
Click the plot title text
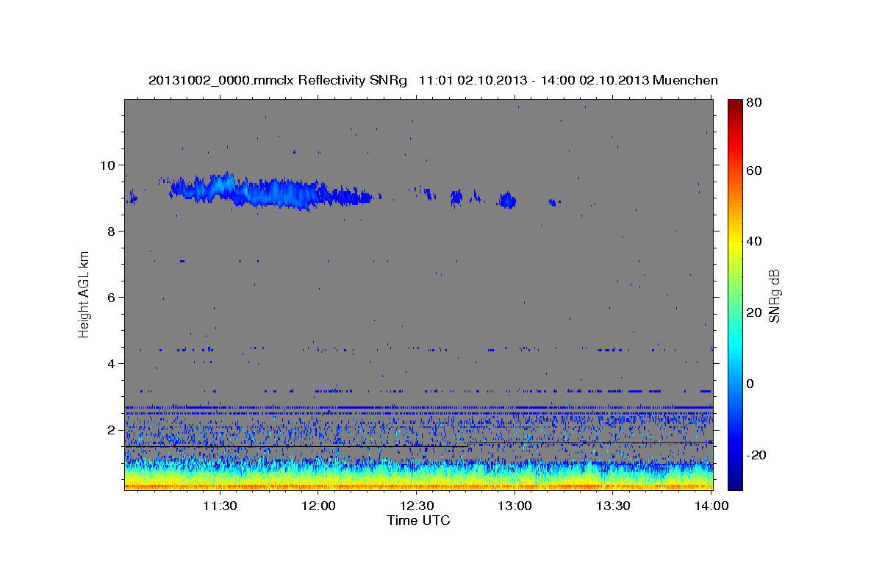point(433,80)
